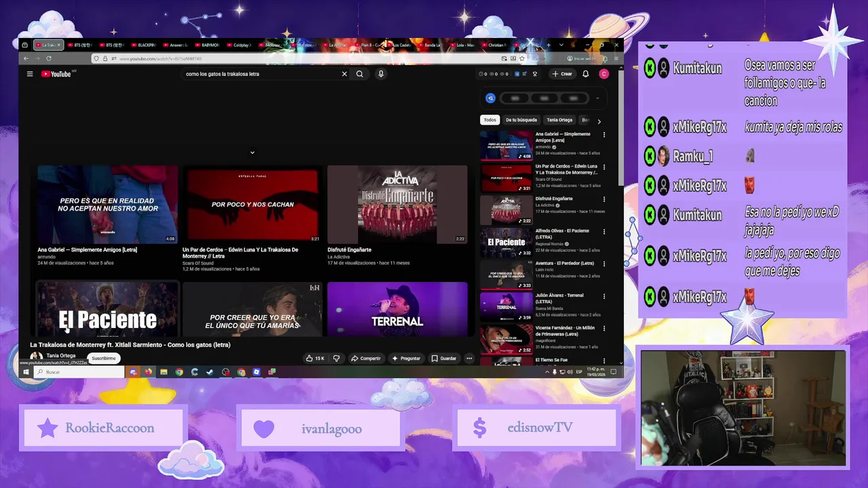Click the page vertical scrollbar
This screenshot has width=868, height=488.
[x=620, y=129]
